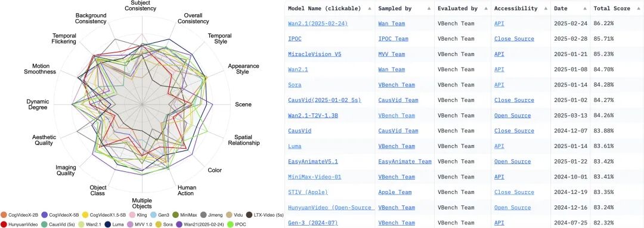The width and height of the screenshot is (644, 228).
Task: Click Open Source link in Wan2.1-T2V-1.3B row
Action: (513, 115)
